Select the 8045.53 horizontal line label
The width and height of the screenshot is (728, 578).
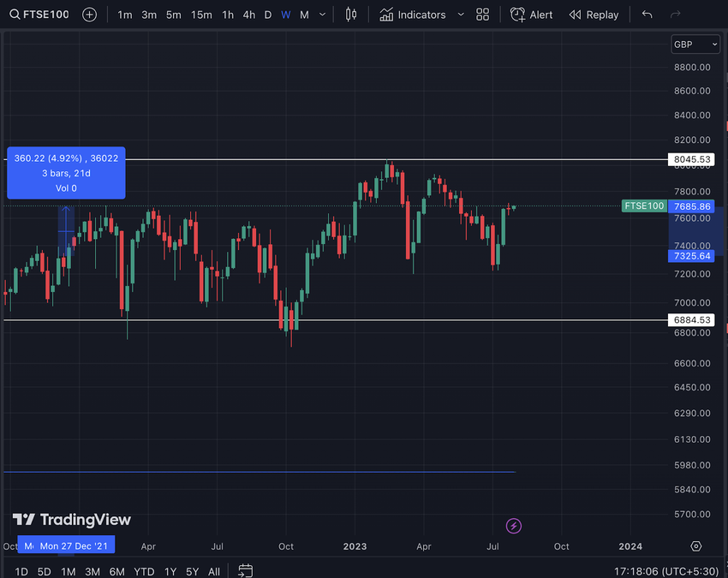point(691,159)
